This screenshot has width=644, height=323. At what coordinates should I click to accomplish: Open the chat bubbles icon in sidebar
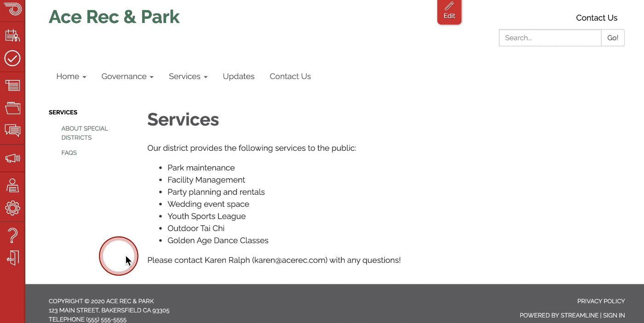(x=12, y=131)
